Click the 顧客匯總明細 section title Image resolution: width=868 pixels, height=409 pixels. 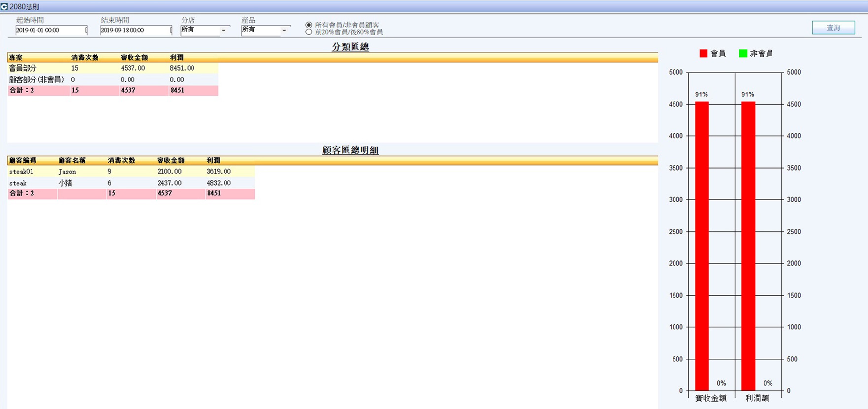pyautogui.click(x=351, y=150)
